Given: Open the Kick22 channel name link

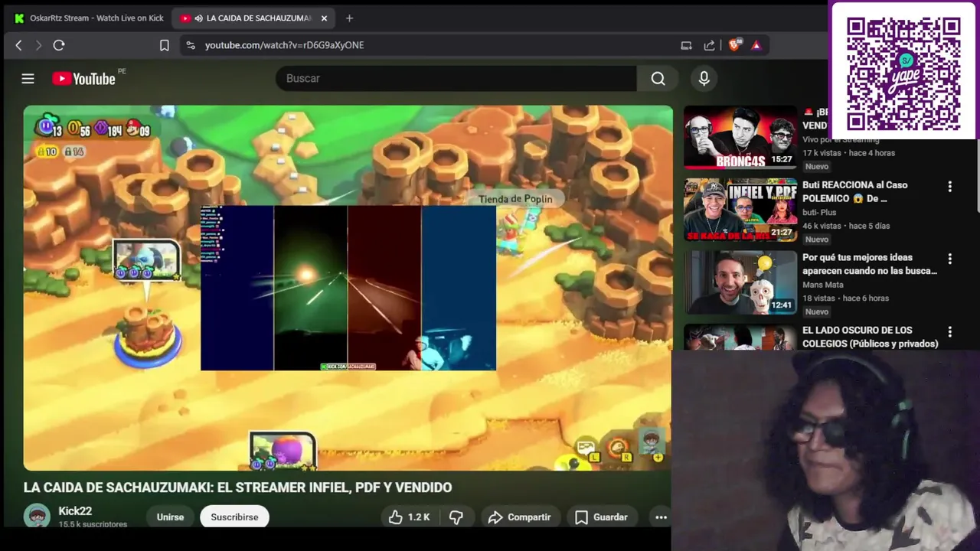Looking at the screenshot, I should pyautogui.click(x=75, y=511).
